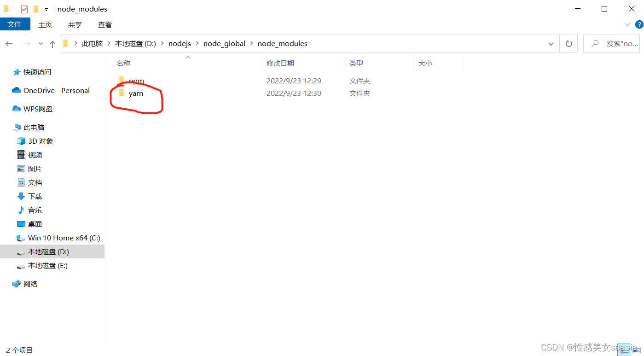Switch to large thumbnails view in status bar

[637, 350]
